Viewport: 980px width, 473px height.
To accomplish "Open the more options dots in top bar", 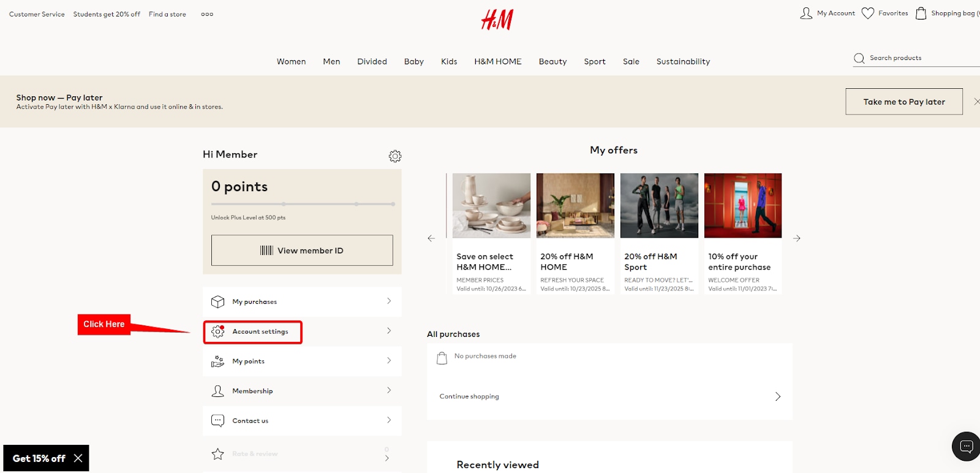I will click(207, 14).
